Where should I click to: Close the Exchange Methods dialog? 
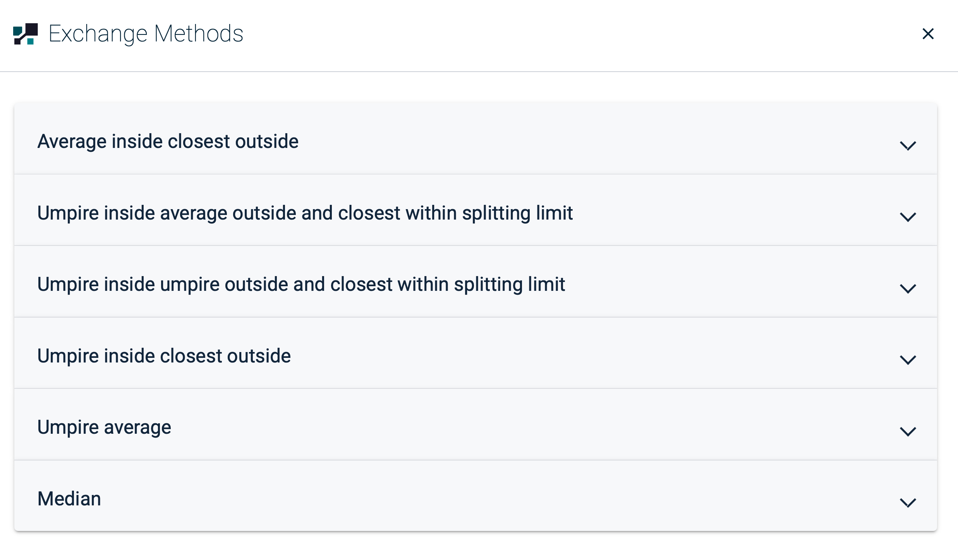click(928, 34)
